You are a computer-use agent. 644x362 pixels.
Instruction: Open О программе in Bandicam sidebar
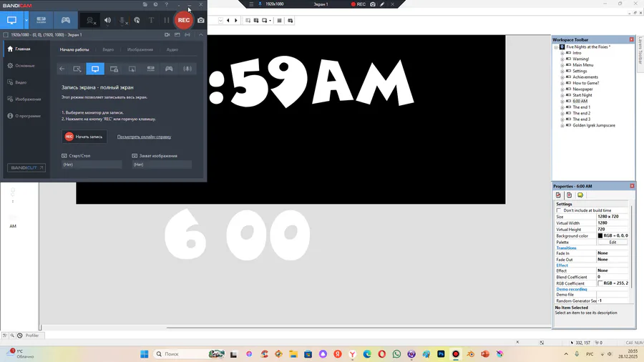pyautogui.click(x=25, y=116)
